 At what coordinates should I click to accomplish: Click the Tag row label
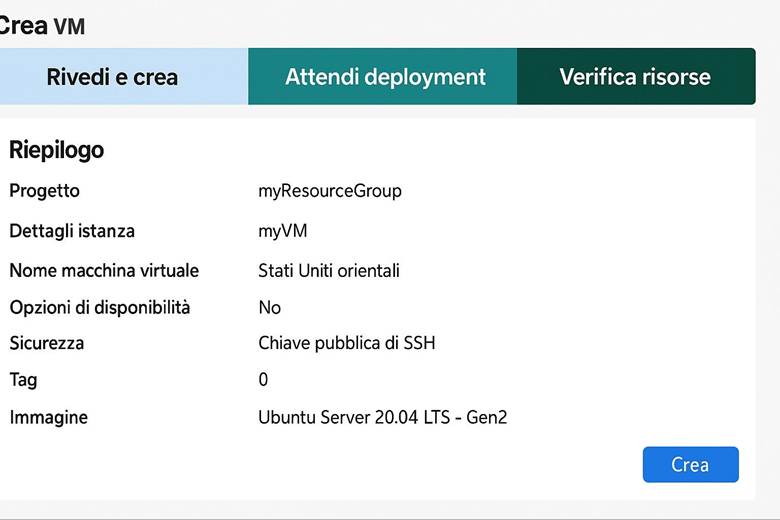click(23, 380)
